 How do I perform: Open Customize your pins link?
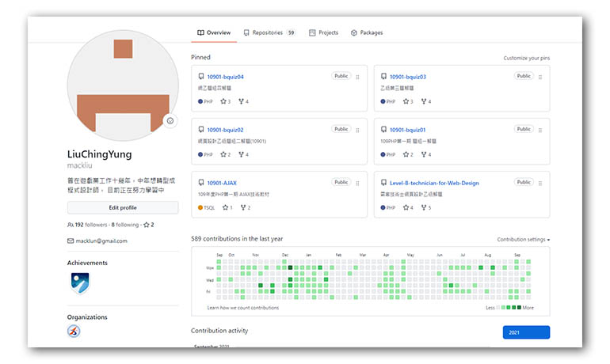pos(526,59)
